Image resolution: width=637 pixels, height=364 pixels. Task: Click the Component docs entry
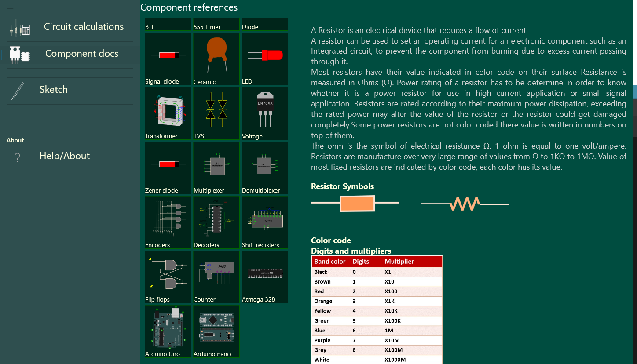(82, 53)
